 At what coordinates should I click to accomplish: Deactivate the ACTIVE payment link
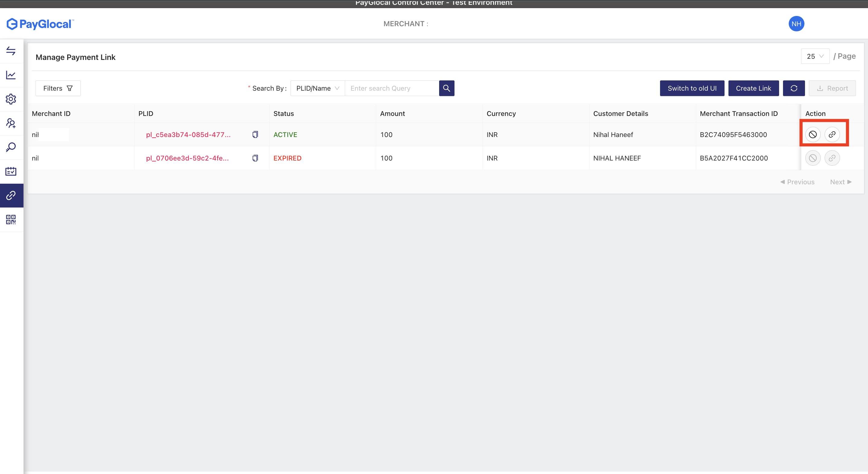tap(813, 135)
